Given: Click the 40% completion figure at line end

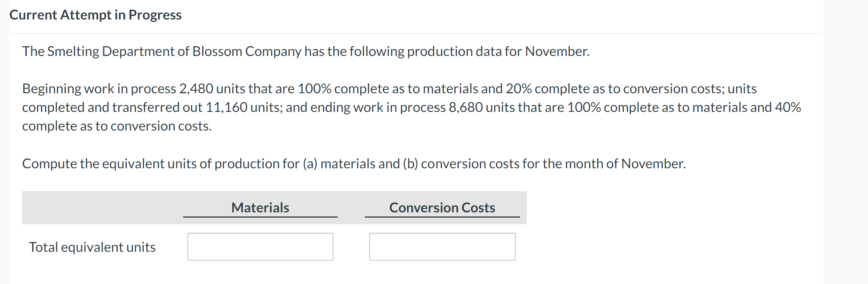Looking at the screenshot, I should pos(788,107).
